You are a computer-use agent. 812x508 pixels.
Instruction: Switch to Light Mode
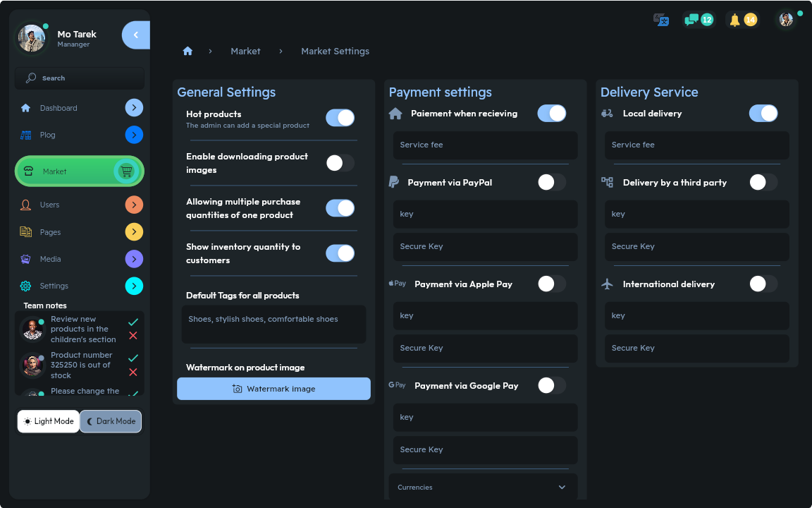[x=48, y=421]
